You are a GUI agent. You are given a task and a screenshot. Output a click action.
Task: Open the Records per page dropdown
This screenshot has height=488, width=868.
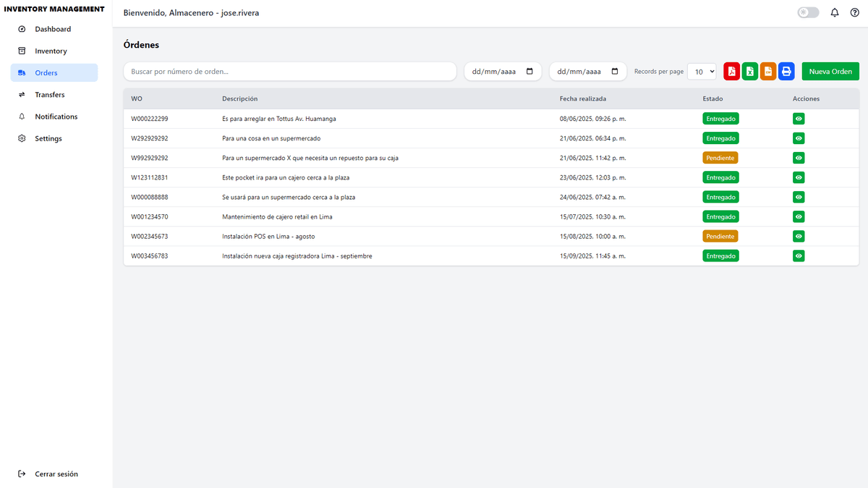tap(702, 71)
